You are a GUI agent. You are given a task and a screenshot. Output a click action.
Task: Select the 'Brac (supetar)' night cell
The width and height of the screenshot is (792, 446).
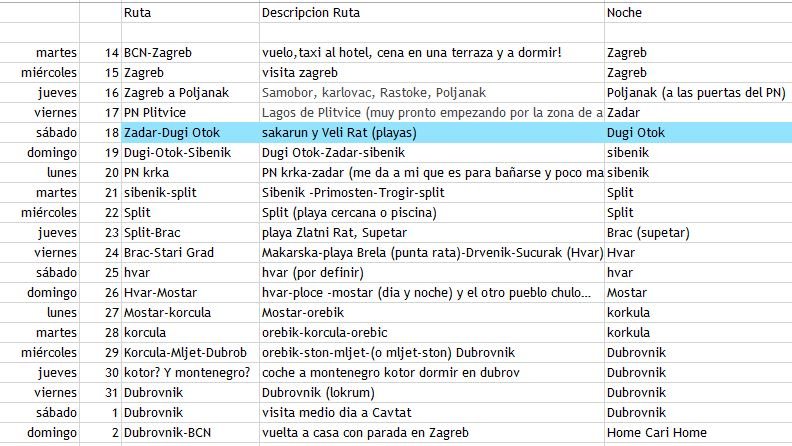pyautogui.click(x=698, y=233)
